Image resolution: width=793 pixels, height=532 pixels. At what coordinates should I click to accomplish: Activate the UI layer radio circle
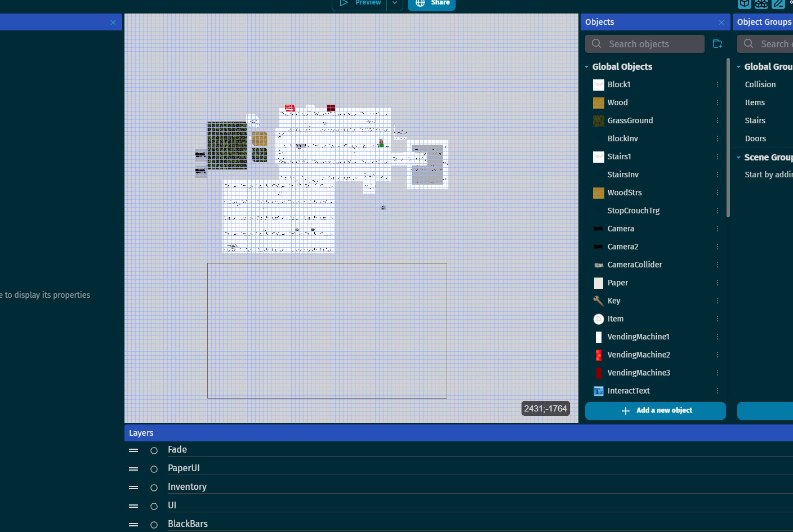pos(154,506)
